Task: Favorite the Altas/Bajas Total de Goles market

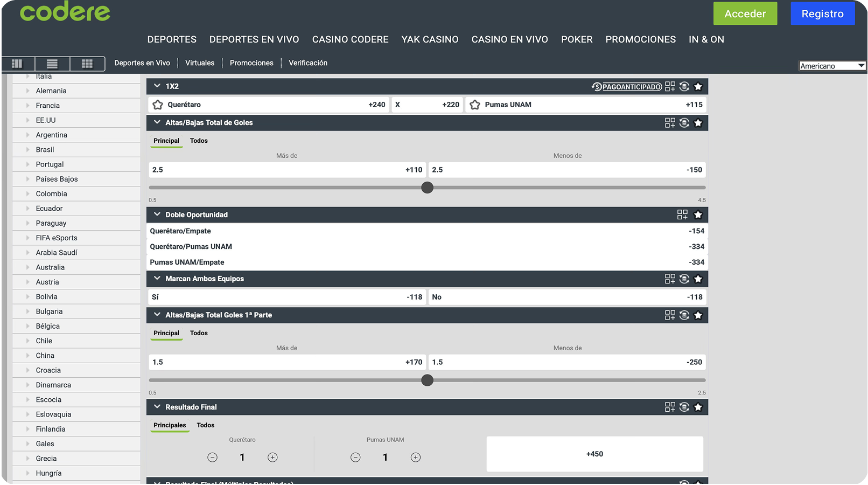Action: click(x=698, y=123)
